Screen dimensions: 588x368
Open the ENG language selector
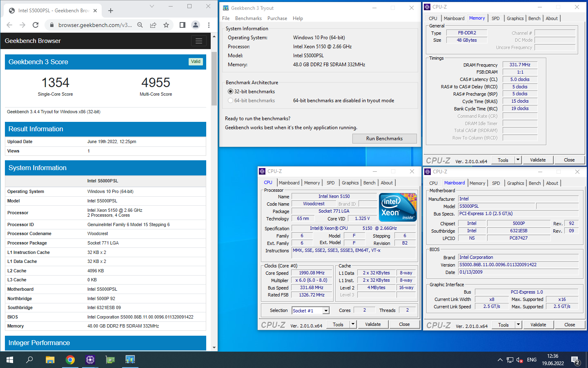coord(532,360)
